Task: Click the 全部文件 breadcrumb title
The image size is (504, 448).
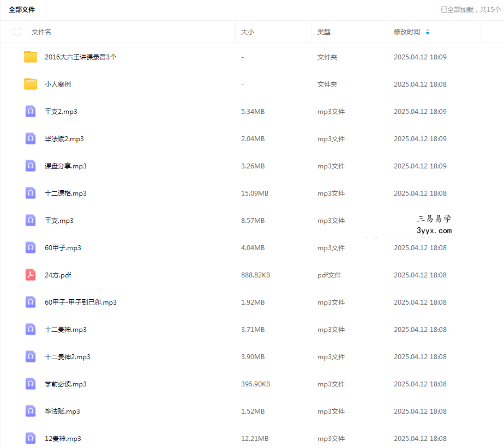Action: click(x=22, y=10)
